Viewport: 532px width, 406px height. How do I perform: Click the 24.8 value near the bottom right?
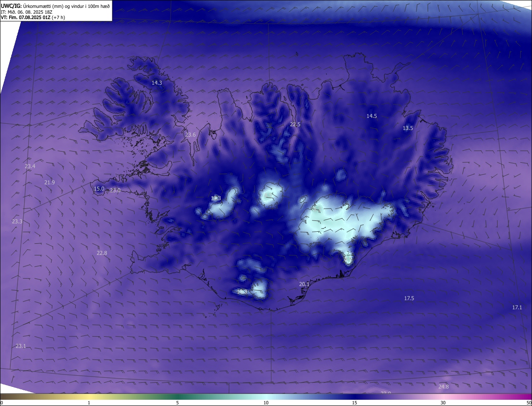[x=443, y=386]
